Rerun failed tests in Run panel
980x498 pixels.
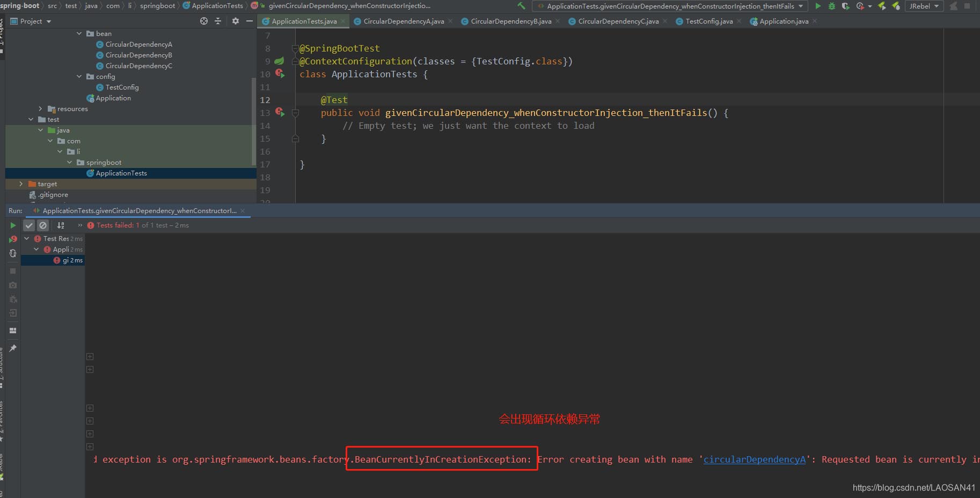[x=13, y=239]
